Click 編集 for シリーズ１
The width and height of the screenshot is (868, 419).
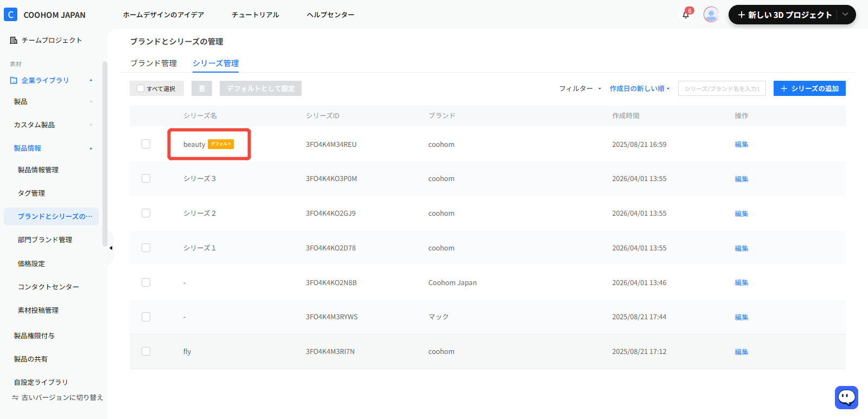[742, 248]
